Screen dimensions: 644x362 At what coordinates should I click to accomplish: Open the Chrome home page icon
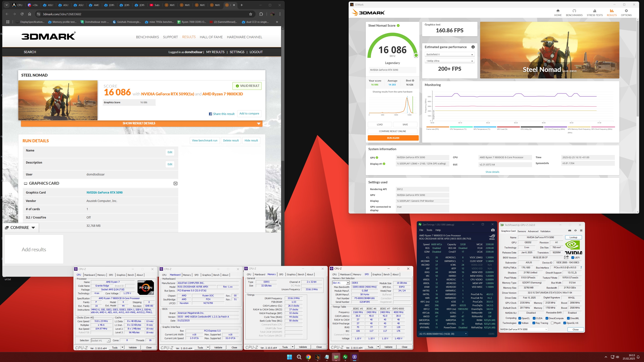point(30,14)
